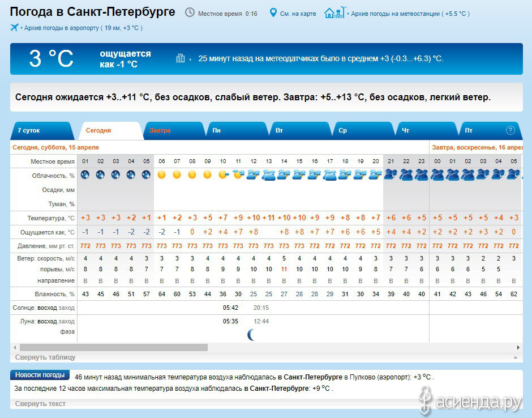
Task: Click the cloud icon at hour 17
Action: pos(330,175)
